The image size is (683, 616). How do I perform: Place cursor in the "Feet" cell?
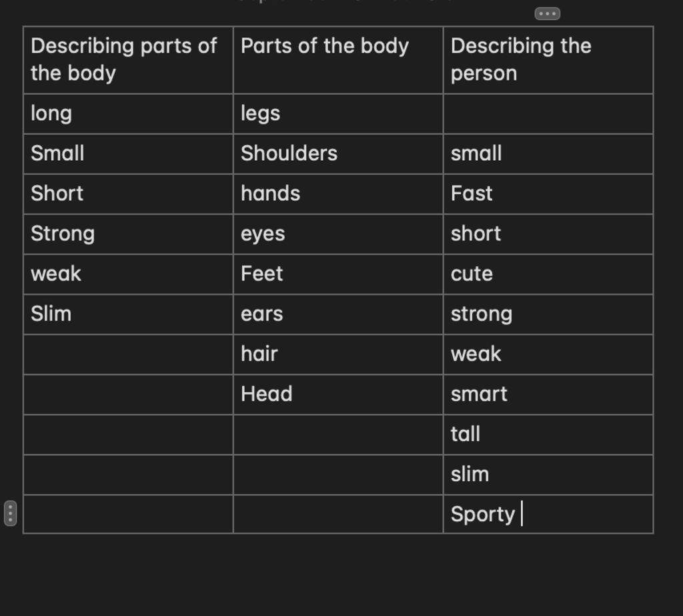click(337, 274)
